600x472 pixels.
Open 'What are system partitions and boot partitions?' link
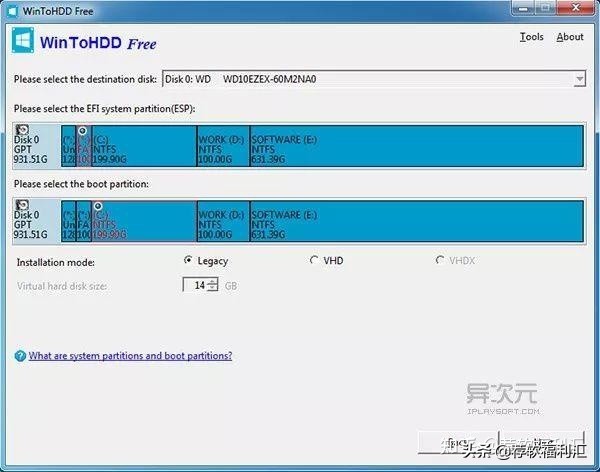coord(130,356)
